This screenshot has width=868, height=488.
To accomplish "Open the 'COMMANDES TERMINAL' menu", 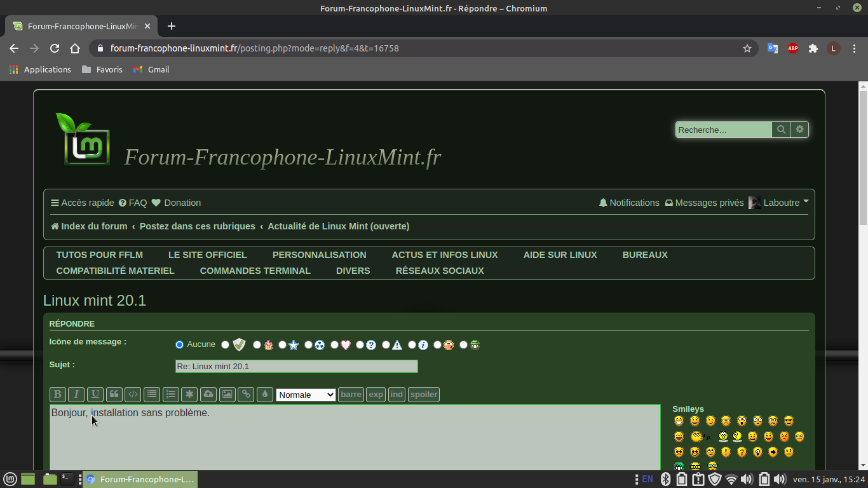I will coord(255,271).
